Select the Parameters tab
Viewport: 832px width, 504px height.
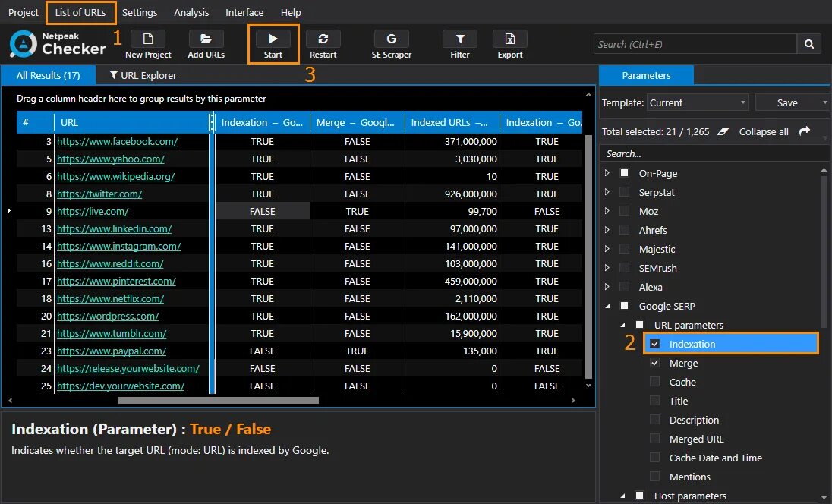point(646,75)
